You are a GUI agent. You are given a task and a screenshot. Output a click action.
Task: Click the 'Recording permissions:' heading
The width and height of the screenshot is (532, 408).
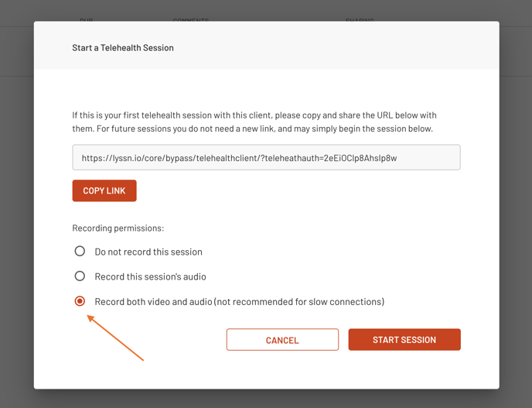tap(118, 228)
